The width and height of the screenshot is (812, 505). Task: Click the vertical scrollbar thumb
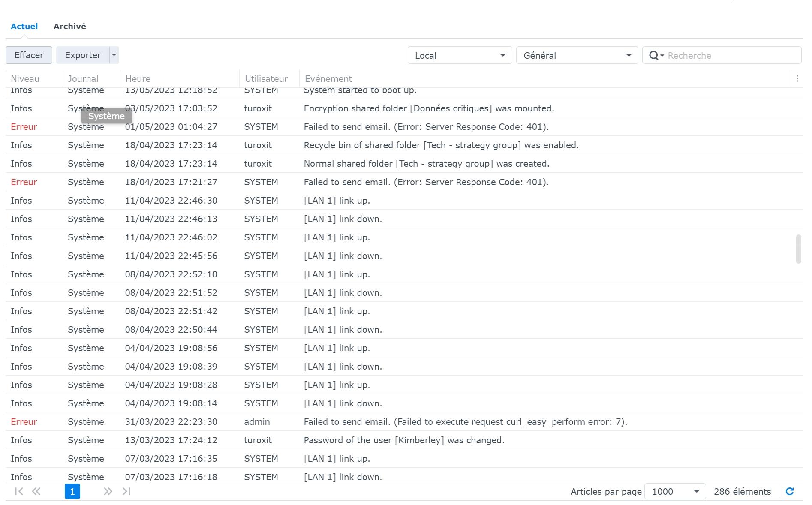coord(798,249)
